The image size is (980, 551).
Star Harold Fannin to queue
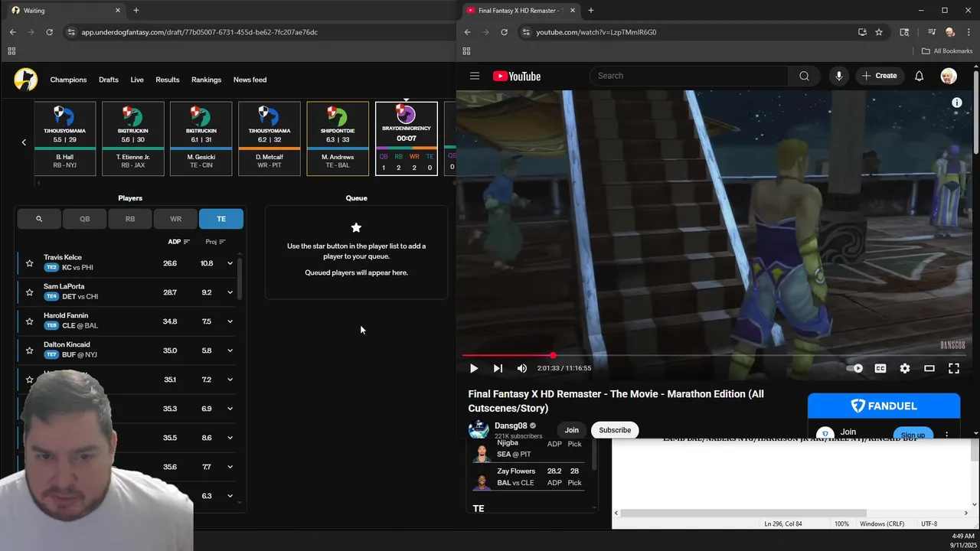(x=29, y=321)
